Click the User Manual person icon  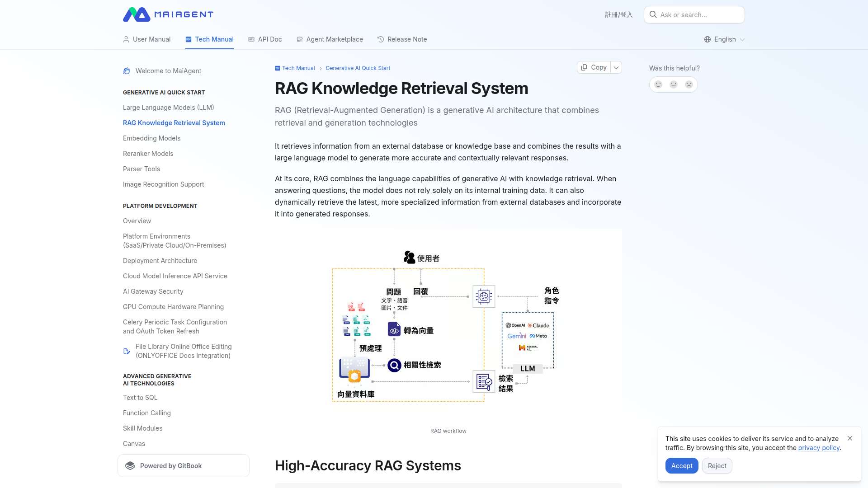point(126,39)
